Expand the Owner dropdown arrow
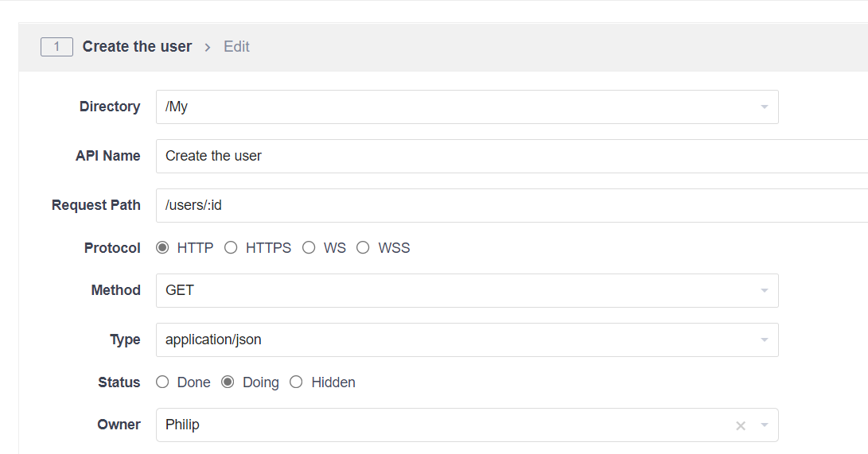Viewport: 868px width, 454px height. tap(764, 425)
